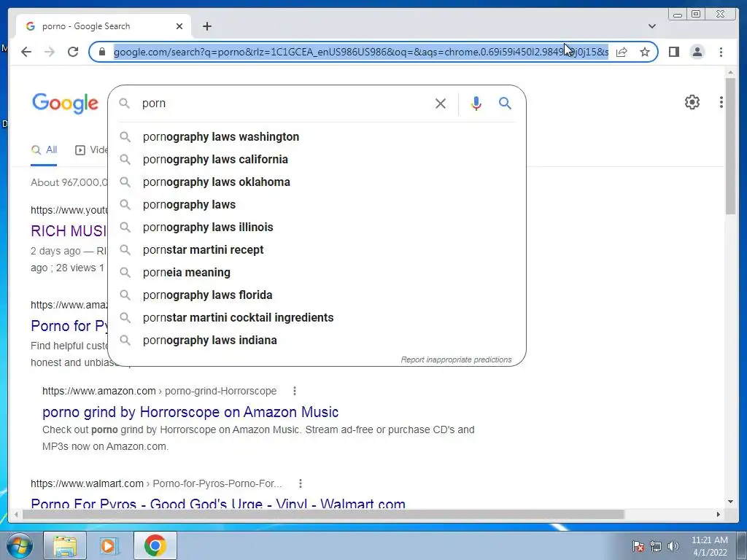Expand the tab search chevron
The height and width of the screenshot is (560, 747).
[x=652, y=26]
